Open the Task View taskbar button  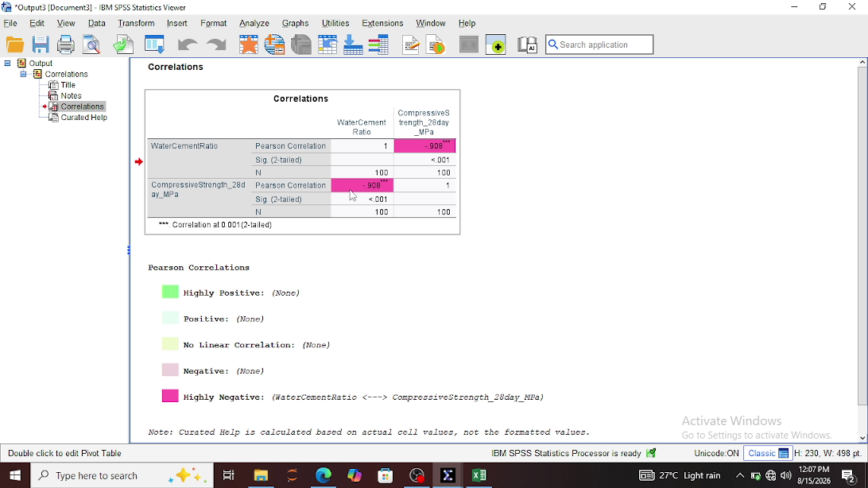click(228, 475)
